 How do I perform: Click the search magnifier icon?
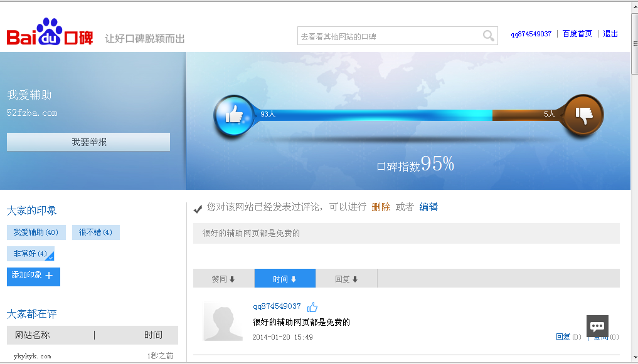point(488,36)
